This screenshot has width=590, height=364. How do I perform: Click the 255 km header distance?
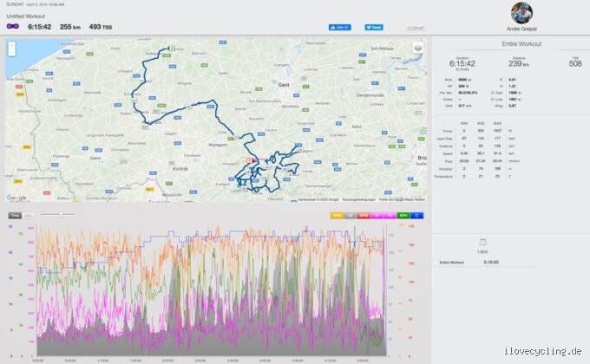pyautogui.click(x=70, y=27)
